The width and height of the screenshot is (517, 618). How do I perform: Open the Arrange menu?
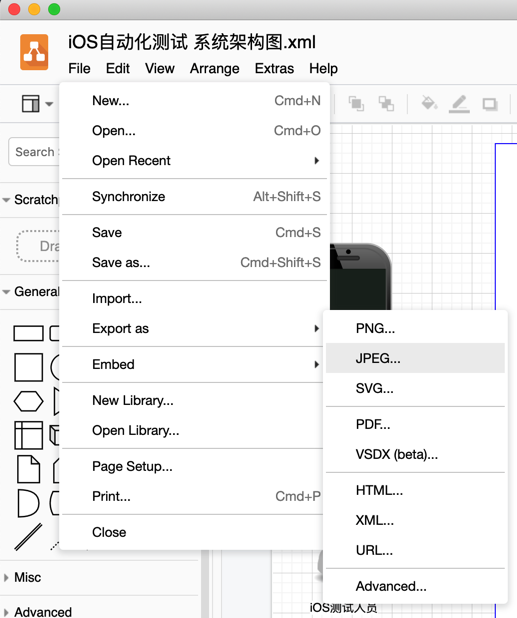point(214,69)
